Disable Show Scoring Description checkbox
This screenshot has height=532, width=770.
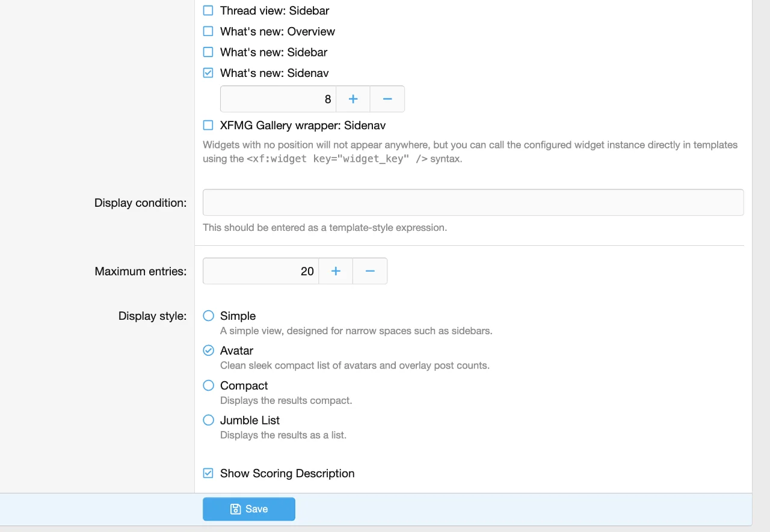point(208,473)
